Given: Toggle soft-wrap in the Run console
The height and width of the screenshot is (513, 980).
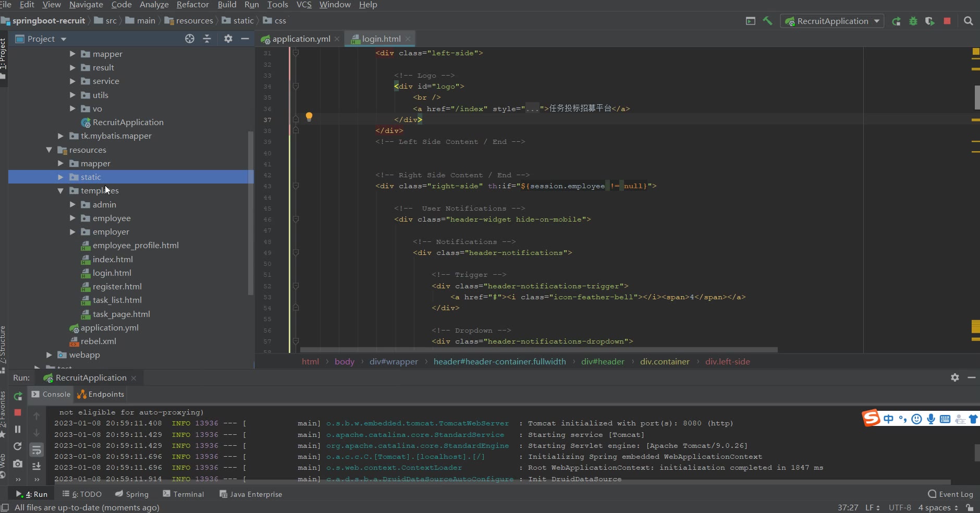Looking at the screenshot, I should pos(36,449).
